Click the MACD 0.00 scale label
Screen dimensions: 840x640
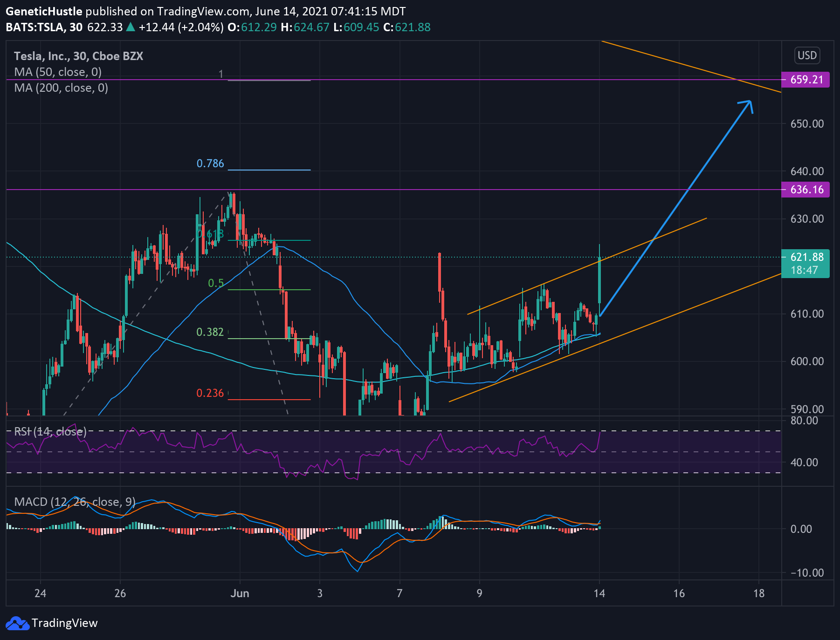pyautogui.click(x=801, y=529)
